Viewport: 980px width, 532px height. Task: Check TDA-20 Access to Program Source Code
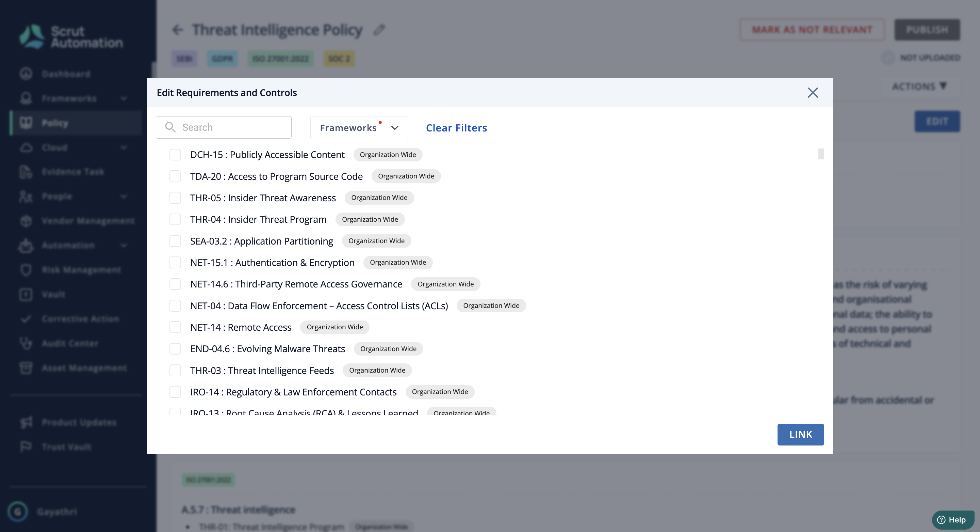[175, 176]
